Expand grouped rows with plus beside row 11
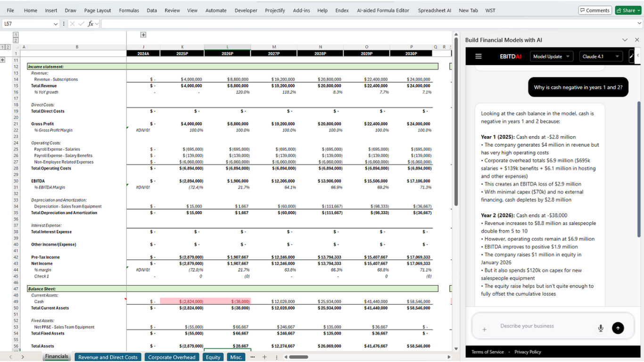Screen dimensions: 644x362 2,60
